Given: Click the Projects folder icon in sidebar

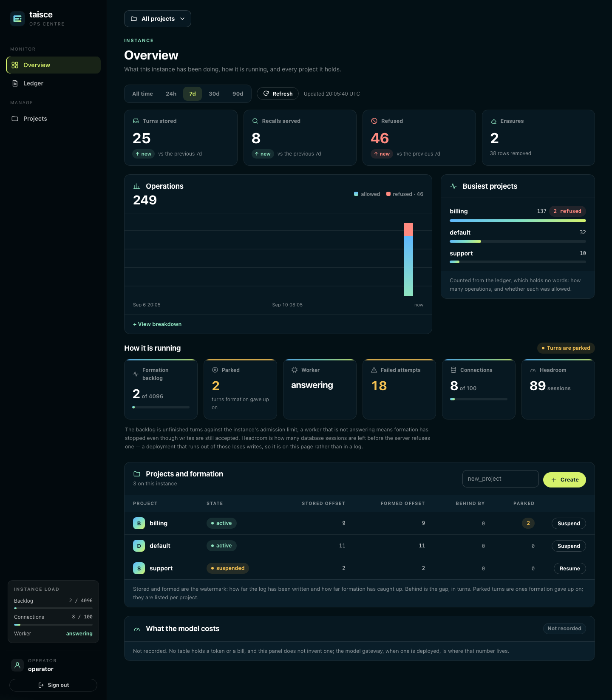Looking at the screenshot, I should pos(15,119).
